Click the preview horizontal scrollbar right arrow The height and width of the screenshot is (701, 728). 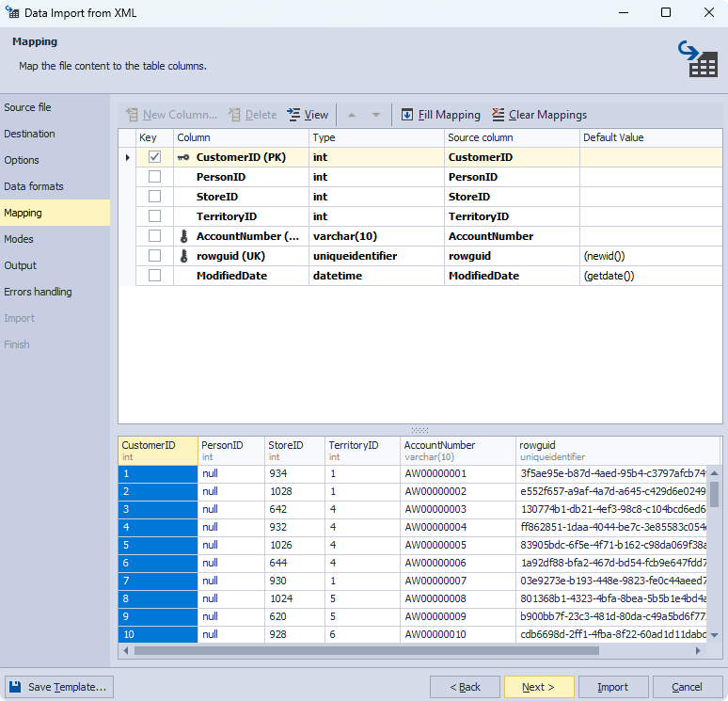coord(698,651)
